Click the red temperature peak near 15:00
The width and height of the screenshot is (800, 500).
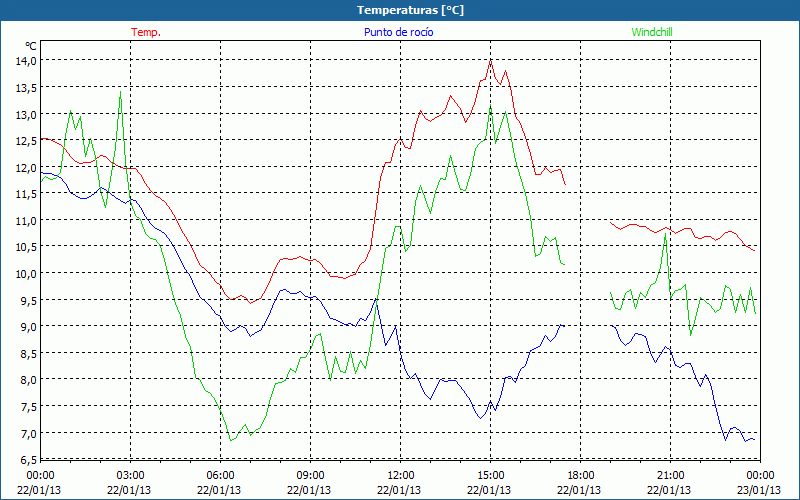coord(490,61)
